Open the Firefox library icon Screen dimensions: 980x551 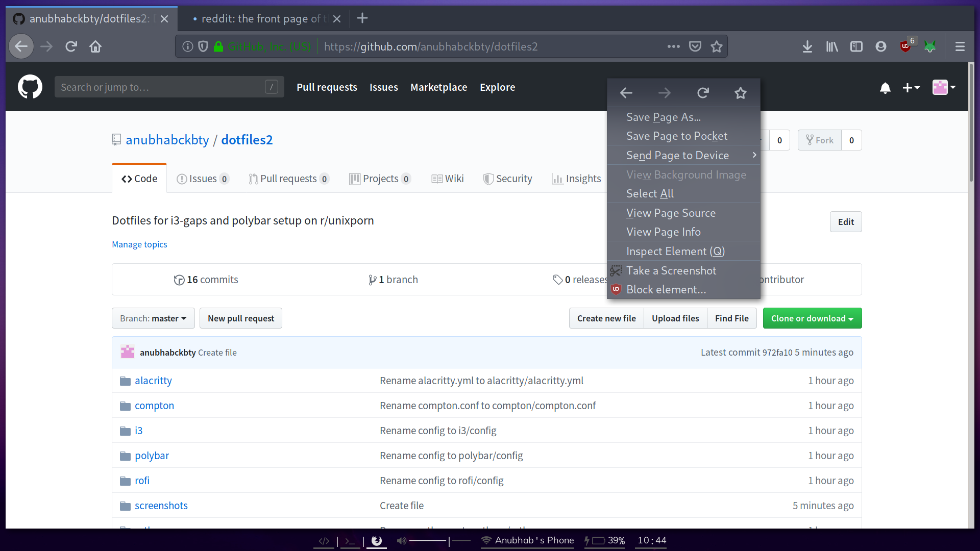pos(832,46)
